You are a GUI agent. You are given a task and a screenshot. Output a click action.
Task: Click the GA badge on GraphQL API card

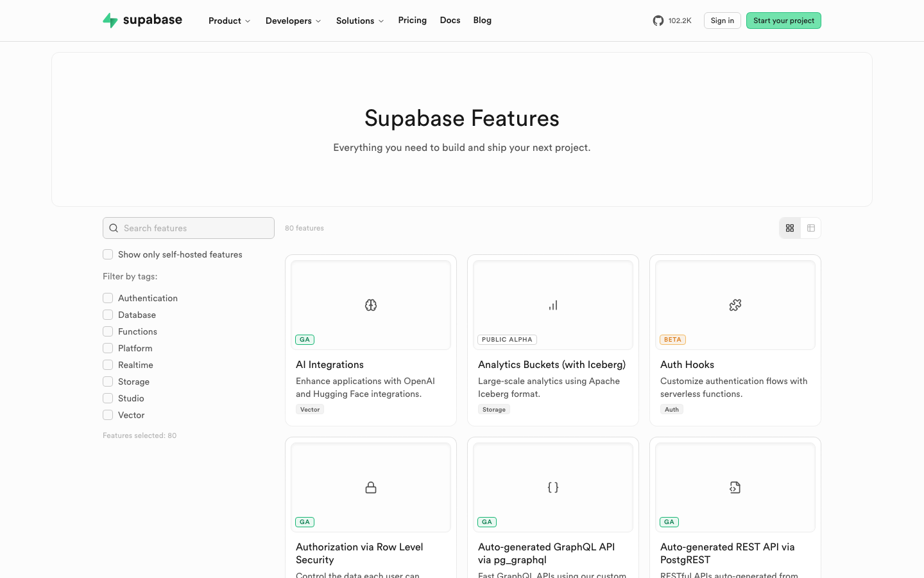click(x=487, y=522)
